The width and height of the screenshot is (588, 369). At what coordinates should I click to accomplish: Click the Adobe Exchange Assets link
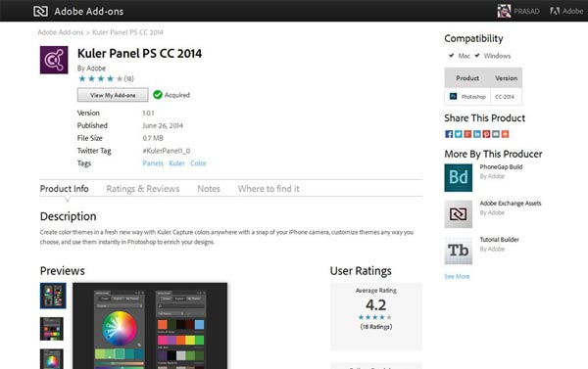(511, 203)
